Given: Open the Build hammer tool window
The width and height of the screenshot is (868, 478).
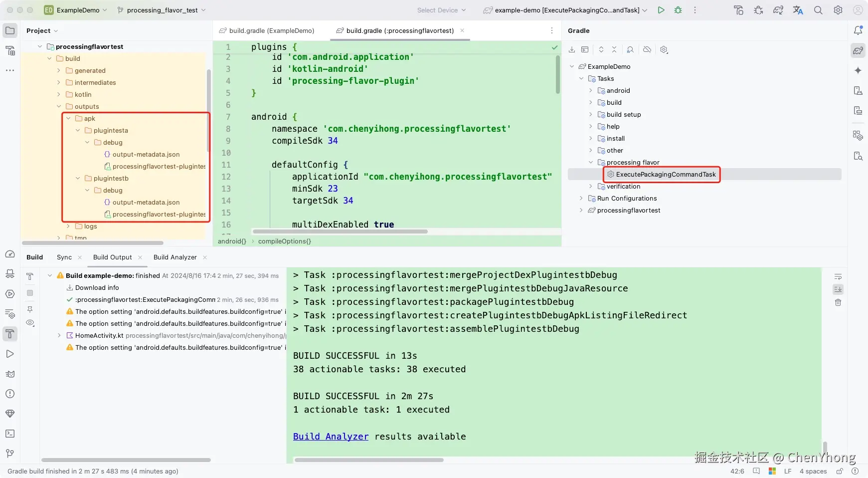Looking at the screenshot, I should pyautogui.click(x=10, y=334).
